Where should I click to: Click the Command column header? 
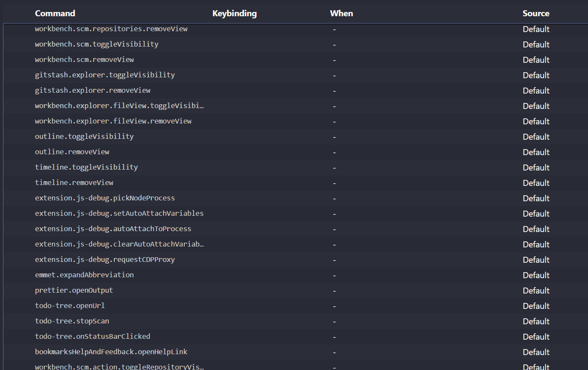pos(55,13)
